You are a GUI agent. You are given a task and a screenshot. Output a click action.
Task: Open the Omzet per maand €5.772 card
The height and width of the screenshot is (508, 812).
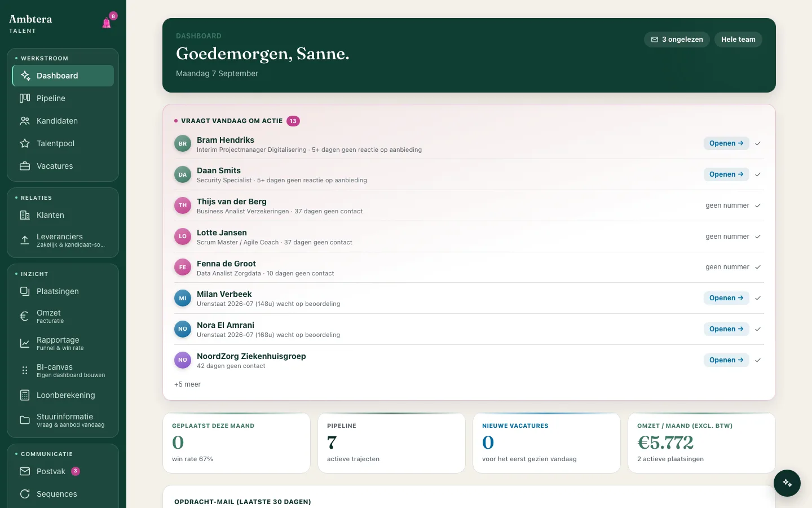701,443
